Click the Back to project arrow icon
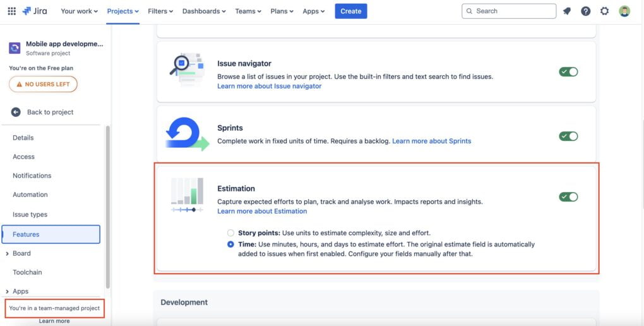 pyautogui.click(x=16, y=112)
